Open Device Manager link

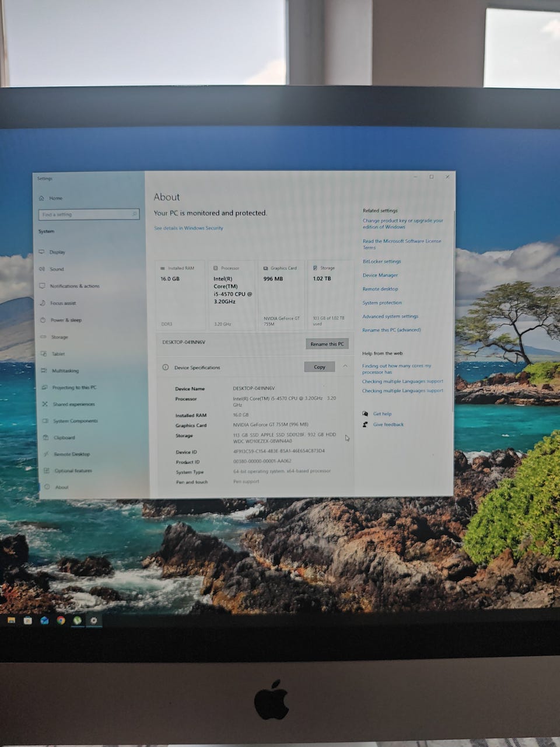coord(380,275)
